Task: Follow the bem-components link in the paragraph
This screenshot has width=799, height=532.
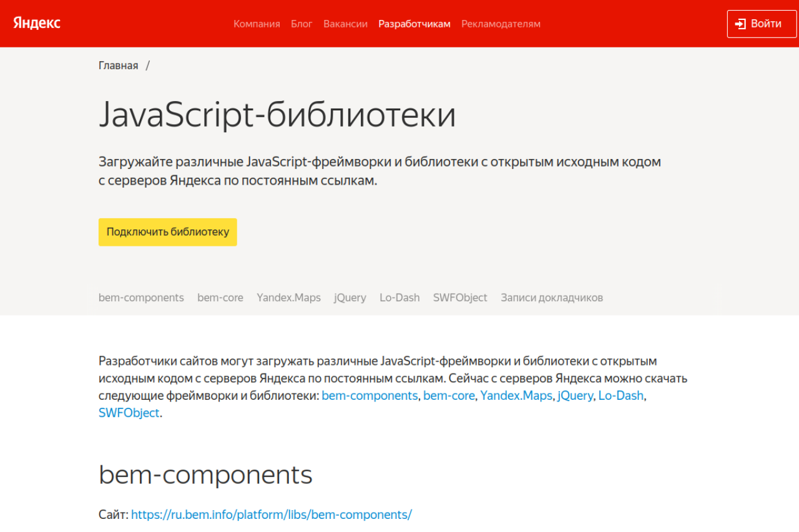Action: coord(370,395)
